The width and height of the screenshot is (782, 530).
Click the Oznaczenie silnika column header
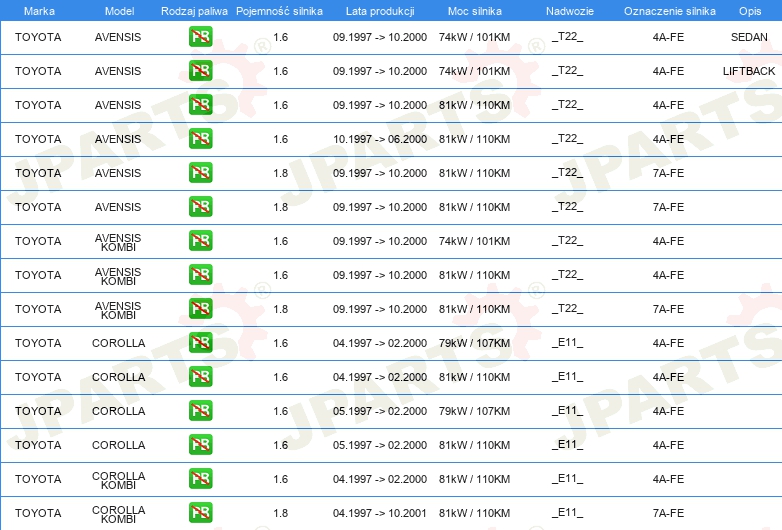669,10
